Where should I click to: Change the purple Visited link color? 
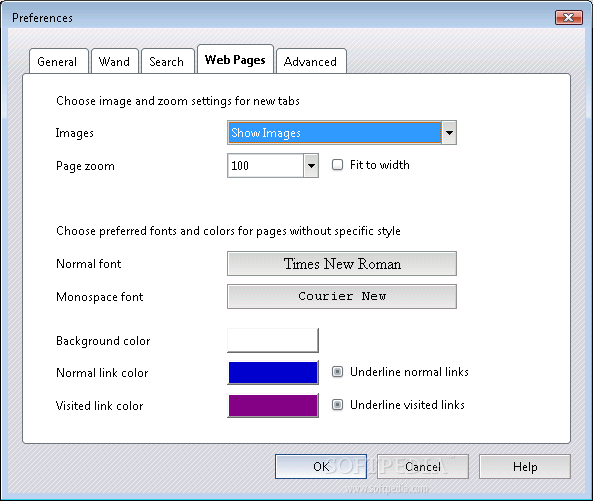(x=273, y=406)
